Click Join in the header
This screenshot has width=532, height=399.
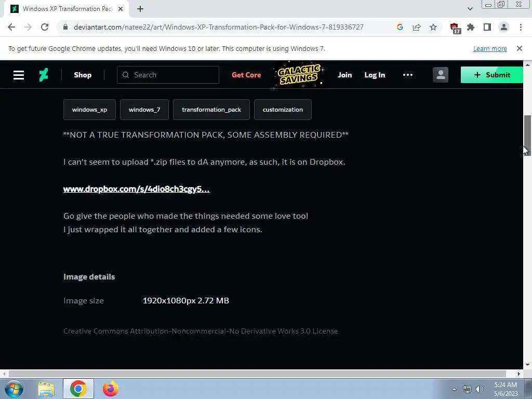pyautogui.click(x=345, y=75)
